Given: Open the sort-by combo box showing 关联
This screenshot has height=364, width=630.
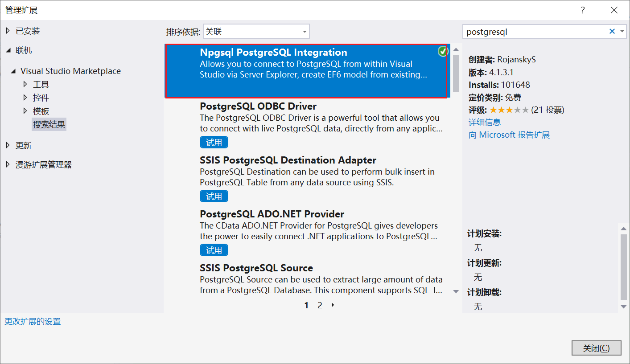Looking at the screenshot, I should pos(256,32).
